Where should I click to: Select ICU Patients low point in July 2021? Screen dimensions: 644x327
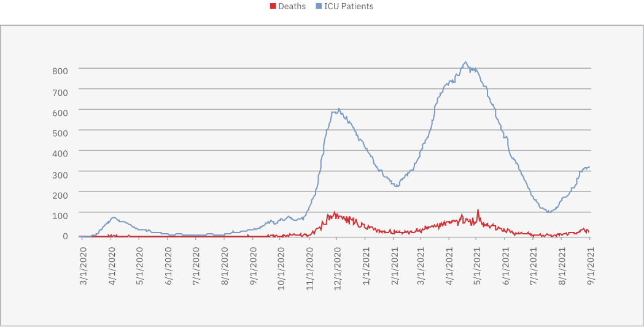click(x=548, y=212)
